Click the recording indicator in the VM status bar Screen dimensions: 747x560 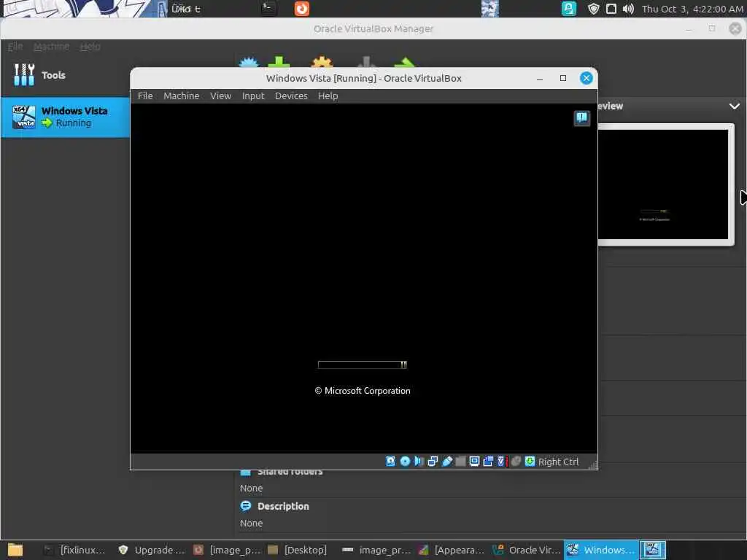488,462
